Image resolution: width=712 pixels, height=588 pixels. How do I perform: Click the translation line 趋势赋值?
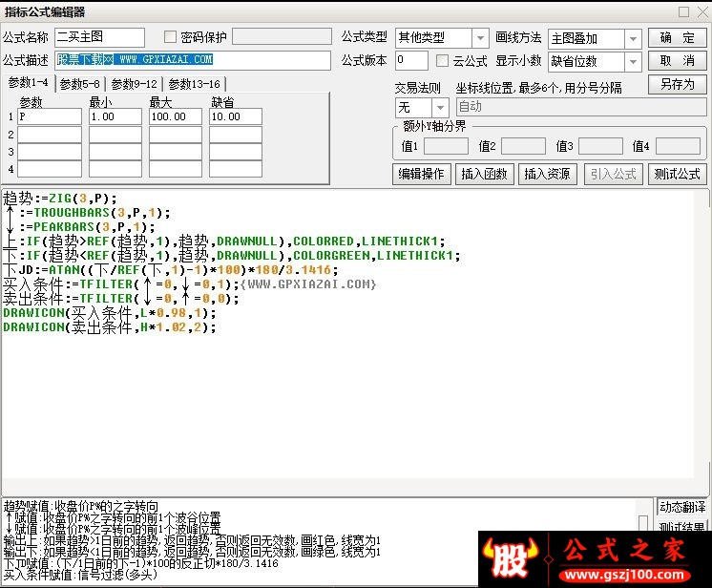81,506
